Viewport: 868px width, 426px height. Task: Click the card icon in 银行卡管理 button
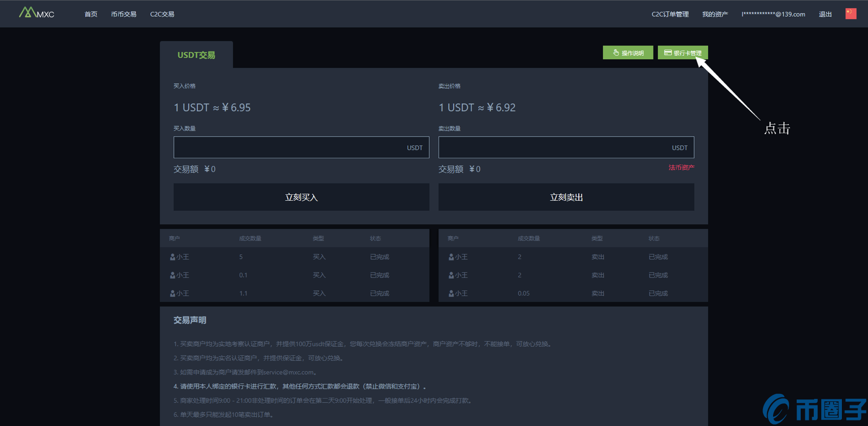tap(668, 53)
